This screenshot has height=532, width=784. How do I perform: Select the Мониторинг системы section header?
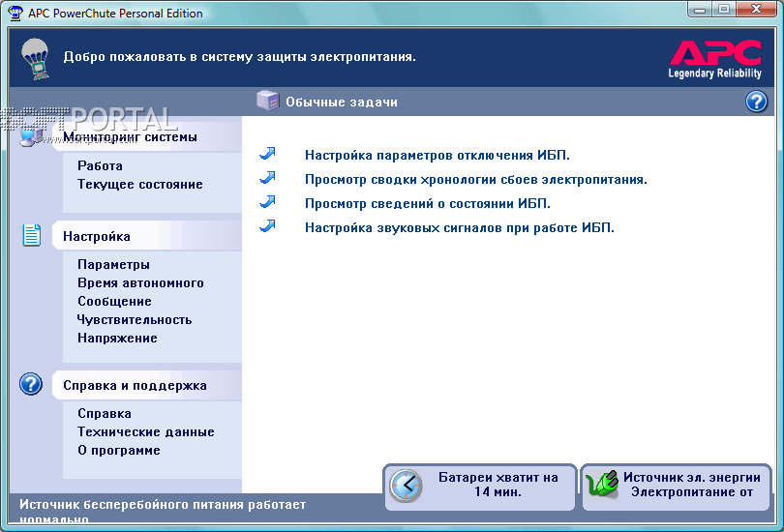point(147,137)
